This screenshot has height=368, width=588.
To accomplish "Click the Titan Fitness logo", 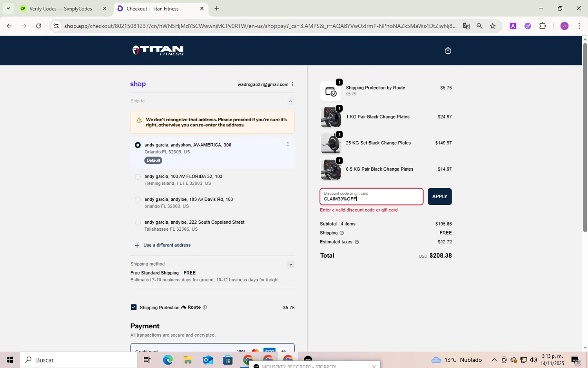I will 158,50.
